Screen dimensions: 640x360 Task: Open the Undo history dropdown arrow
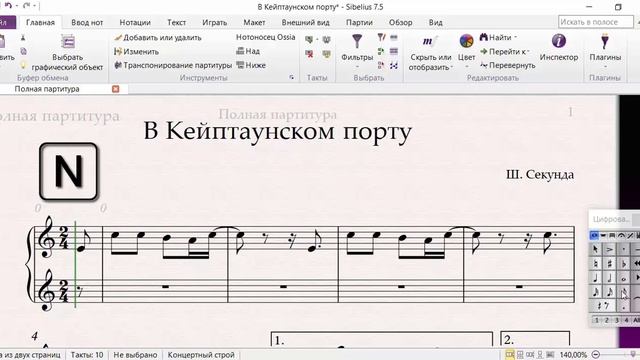point(16,5)
